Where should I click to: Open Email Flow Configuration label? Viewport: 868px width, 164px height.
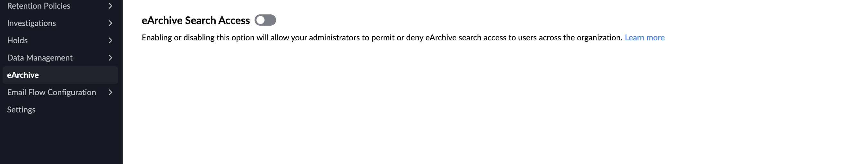pyautogui.click(x=51, y=93)
